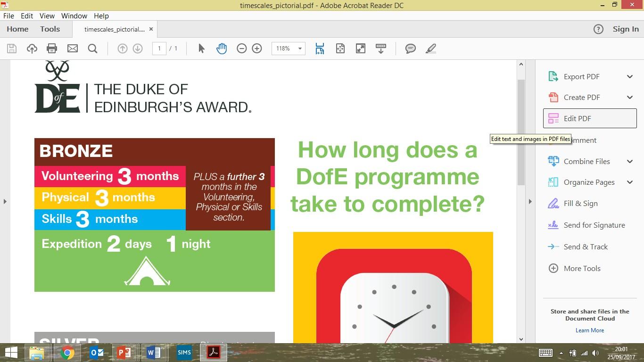Image resolution: width=644 pixels, height=362 pixels.
Task: Go to previous page arrow
Action: (x=123, y=49)
